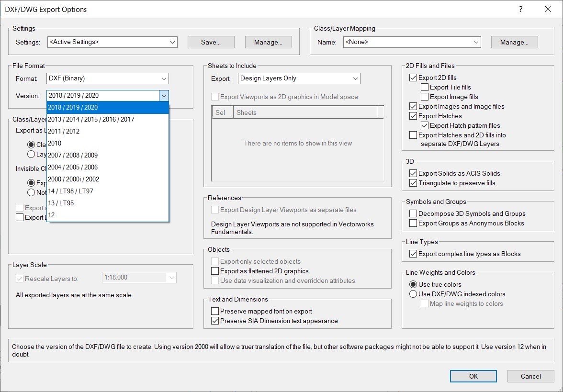This screenshot has height=392, width=563.
Task: Disable Export 2D fills
Action: [413, 77]
